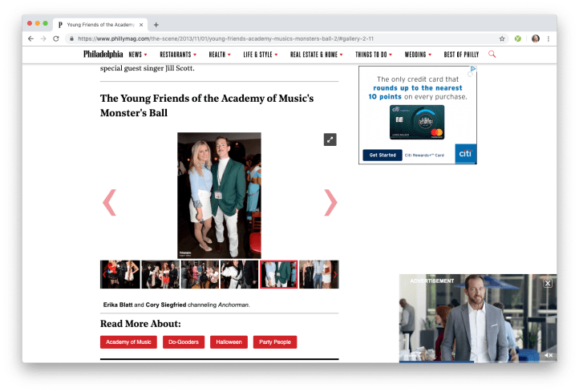Viewport: 579px width, 392px height.
Task: Select the last gallery thumbnail
Action: click(x=318, y=274)
